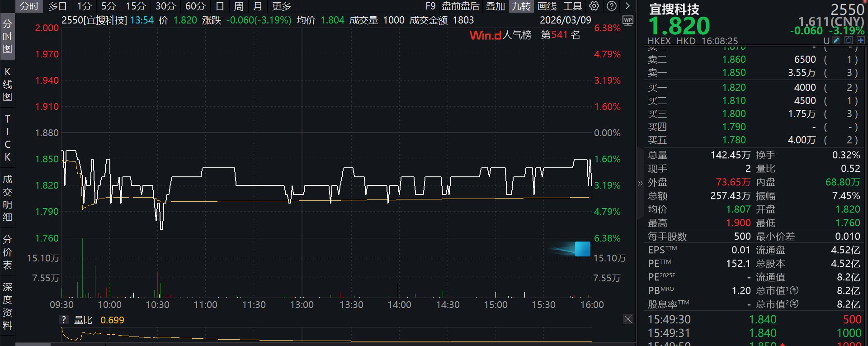
Task: Click the 量比 value 0.699
Action: 112,320
